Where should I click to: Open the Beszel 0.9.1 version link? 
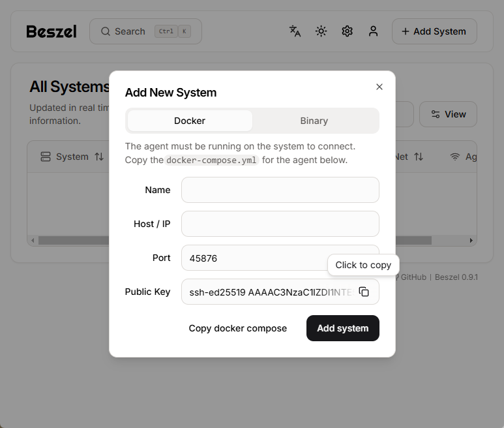click(x=456, y=277)
